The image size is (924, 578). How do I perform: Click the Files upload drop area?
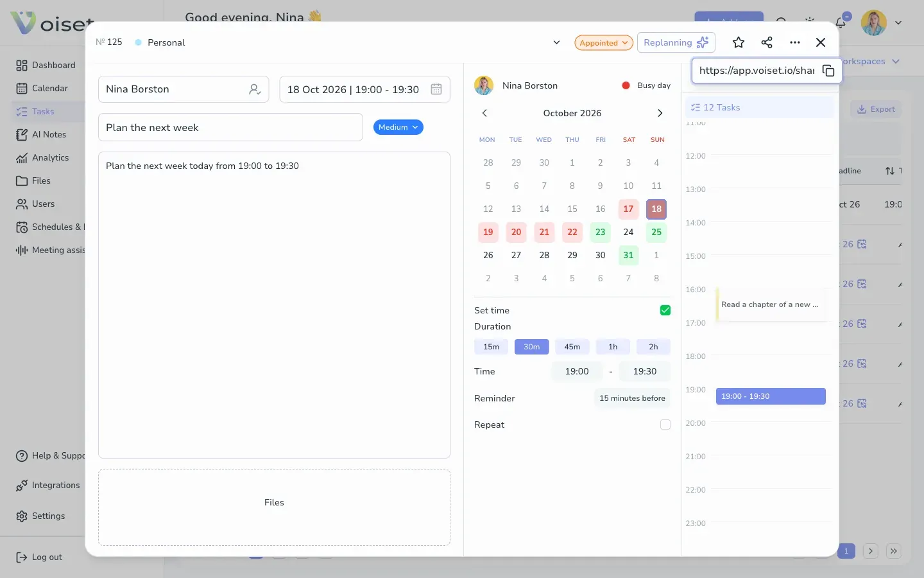click(x=274, y=507)
